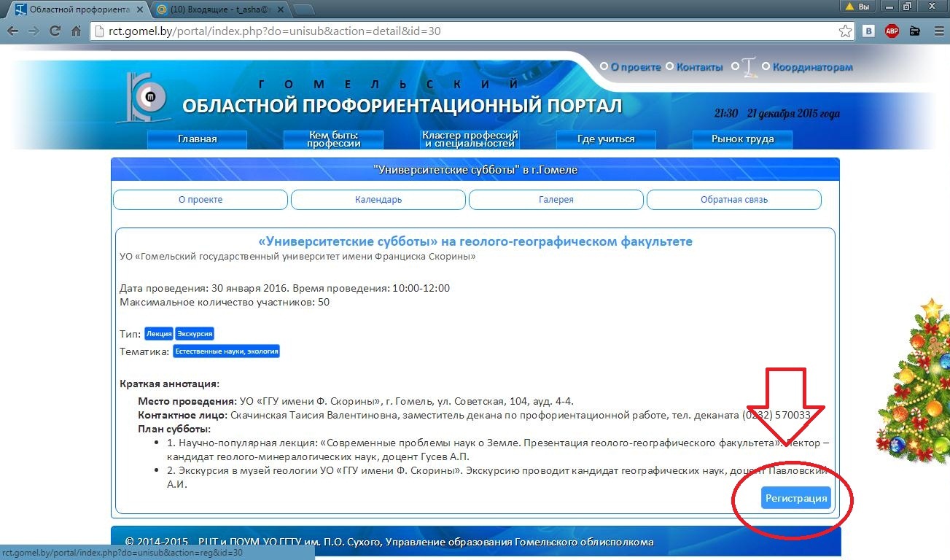Minimize the browser window
This screenshot has width=950, height=560.
(890, 7)
